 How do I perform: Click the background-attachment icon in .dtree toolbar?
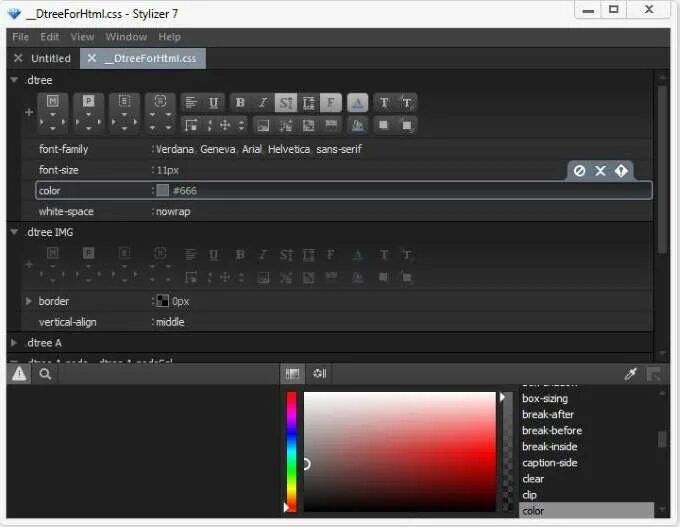pyautogui.click(x=331, y=125)
